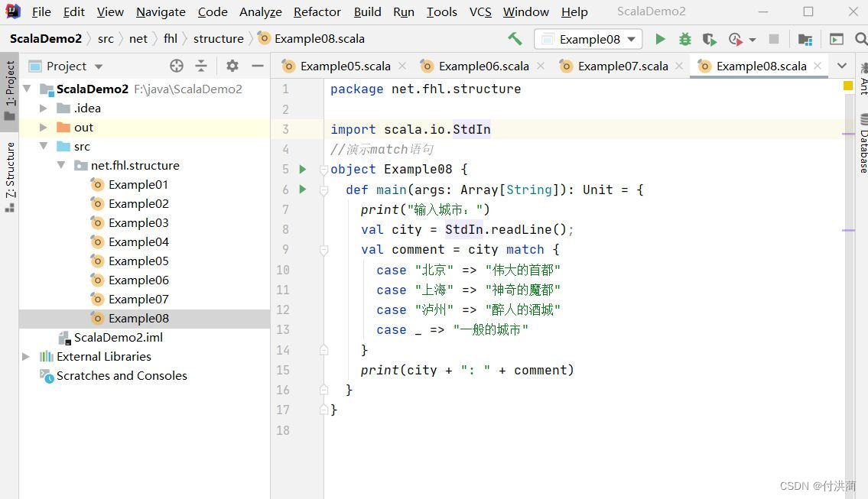The width and height of the screenshot is (868, 499).
Task: Open the Navigate menu
Action: 161,11
